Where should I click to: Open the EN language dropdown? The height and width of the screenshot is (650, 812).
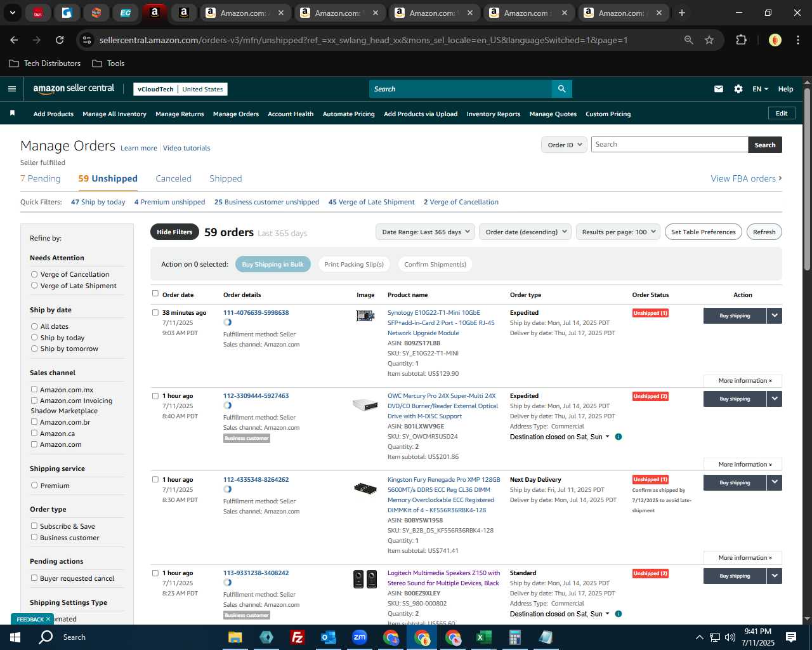(x=760, y=89)
